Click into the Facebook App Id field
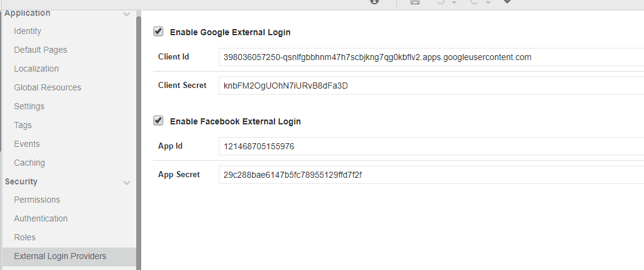The height and width of the screenshot is (270, 644). click(x=431, y=146)
